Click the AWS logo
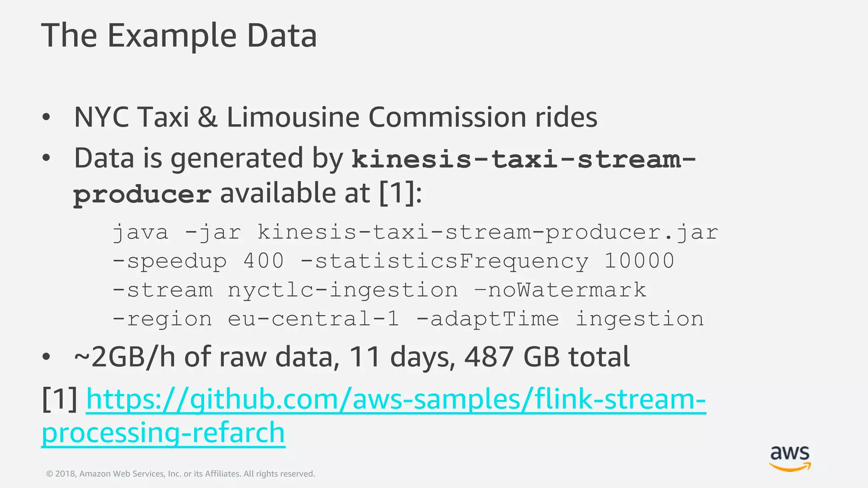 click(x=790, y=458)
